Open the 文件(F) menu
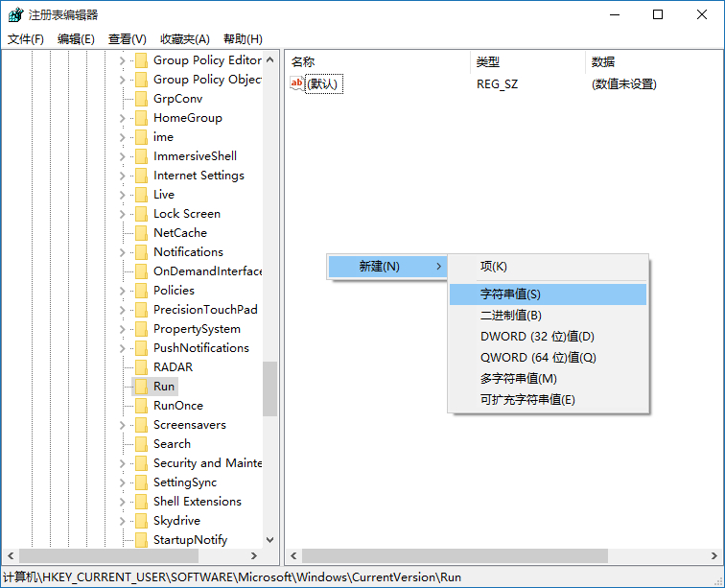The image size is (725, 588). point(26,39)
